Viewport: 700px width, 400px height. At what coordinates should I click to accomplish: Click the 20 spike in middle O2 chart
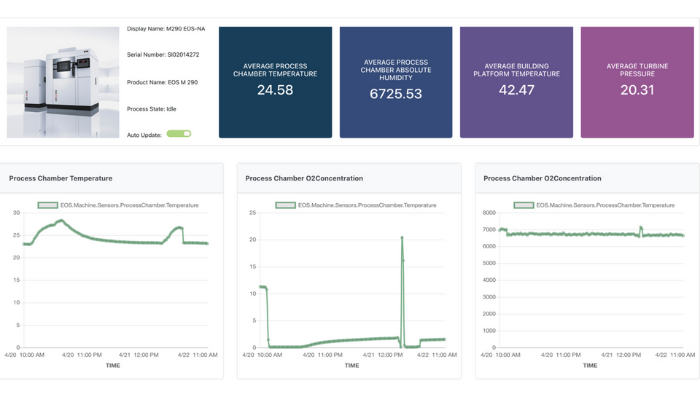pos(402,238)
